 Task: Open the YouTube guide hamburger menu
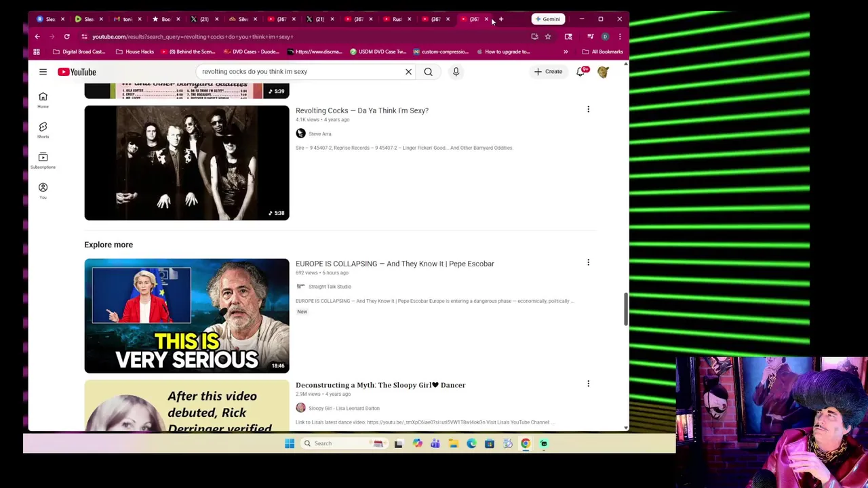pos(43,71)
